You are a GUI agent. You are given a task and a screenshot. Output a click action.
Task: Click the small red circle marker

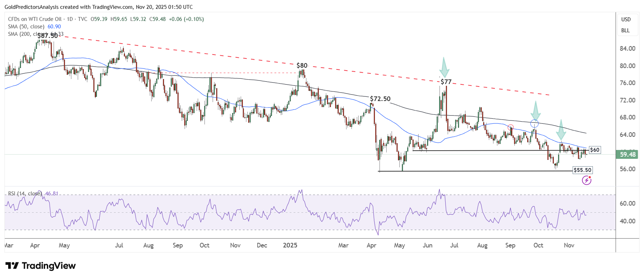point(511,127)
